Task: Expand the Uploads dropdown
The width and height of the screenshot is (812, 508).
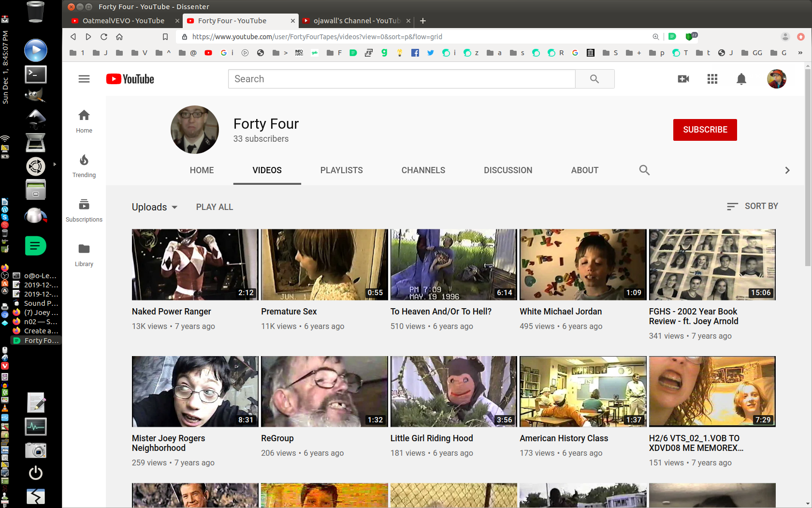Action: coord(155,207)
